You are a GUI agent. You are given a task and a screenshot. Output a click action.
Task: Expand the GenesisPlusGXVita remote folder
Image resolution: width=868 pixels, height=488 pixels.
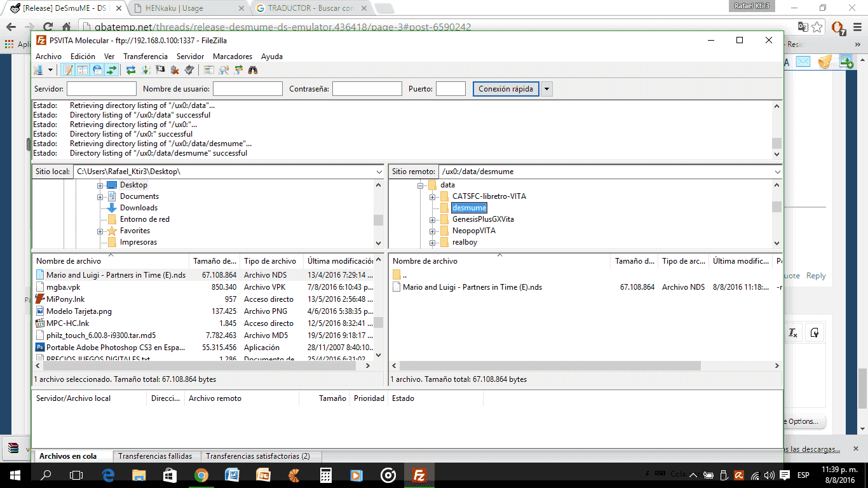tap(432, 219)
